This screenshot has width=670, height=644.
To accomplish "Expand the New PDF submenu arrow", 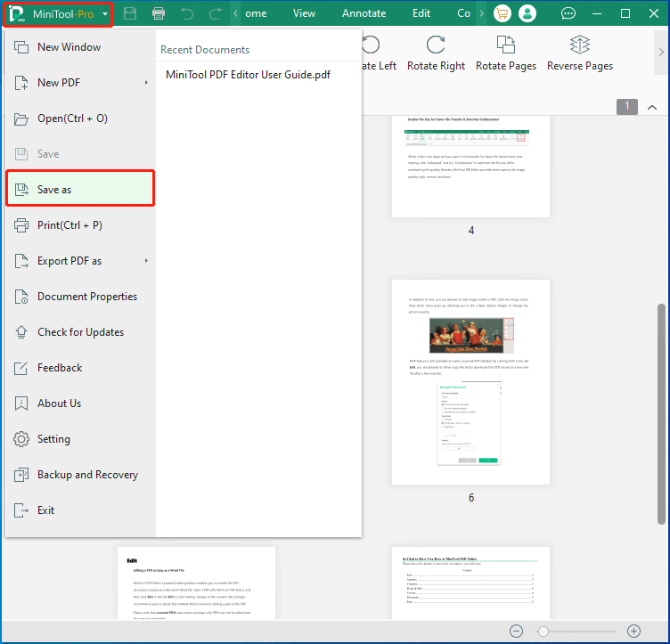I will [146, 83].
